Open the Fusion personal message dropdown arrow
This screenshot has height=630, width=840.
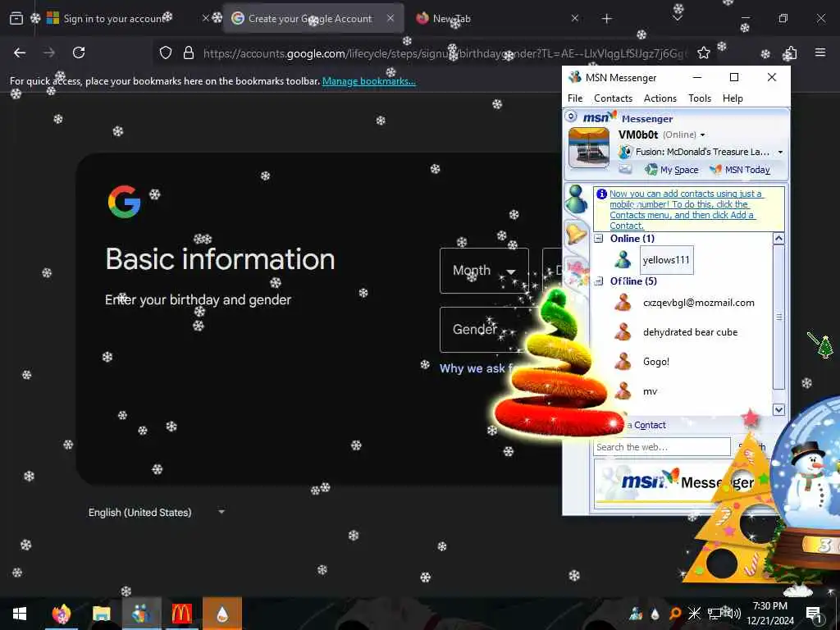(780, 152)
